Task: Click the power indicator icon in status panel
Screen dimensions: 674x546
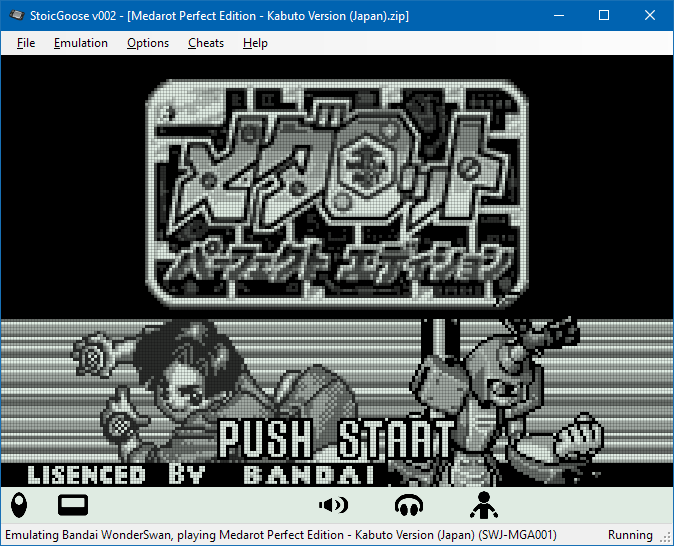Action: [x=19, y=505]
